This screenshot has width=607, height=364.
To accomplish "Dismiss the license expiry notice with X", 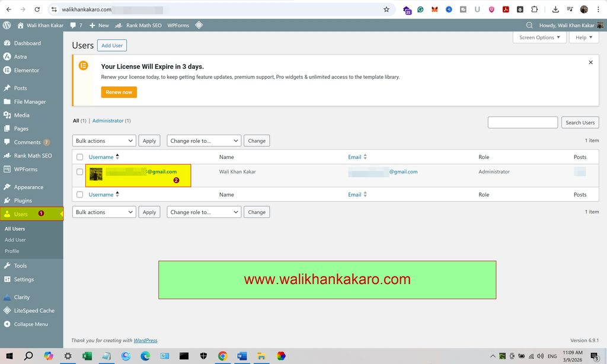I will click(x=591, y=62).
